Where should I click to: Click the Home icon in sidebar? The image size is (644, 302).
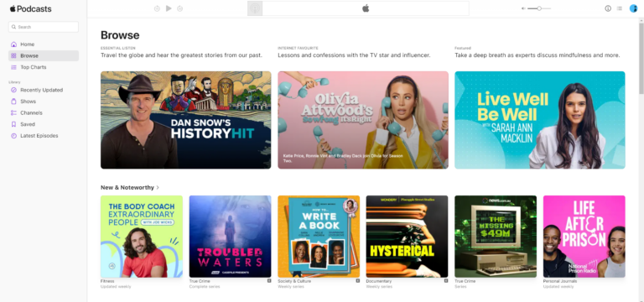[13, 44]
